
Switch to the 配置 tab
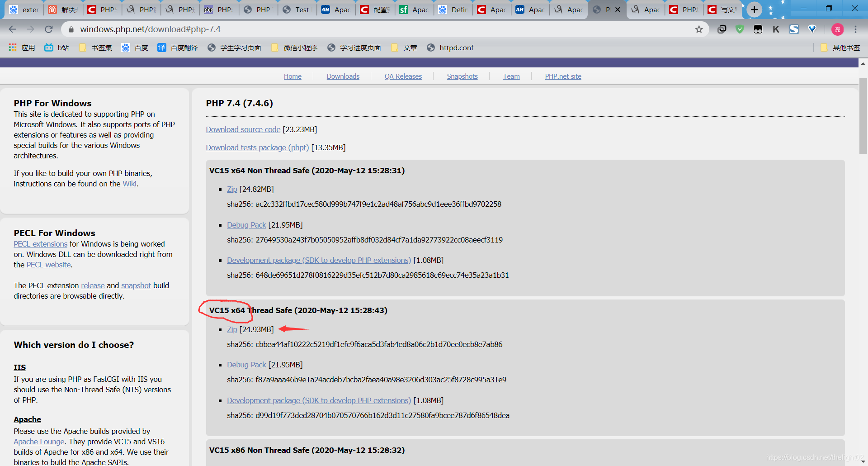click(x=375, y=10)
